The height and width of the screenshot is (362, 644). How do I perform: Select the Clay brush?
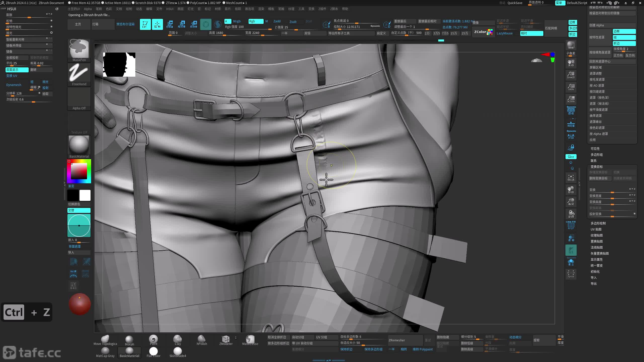(178, 340)
